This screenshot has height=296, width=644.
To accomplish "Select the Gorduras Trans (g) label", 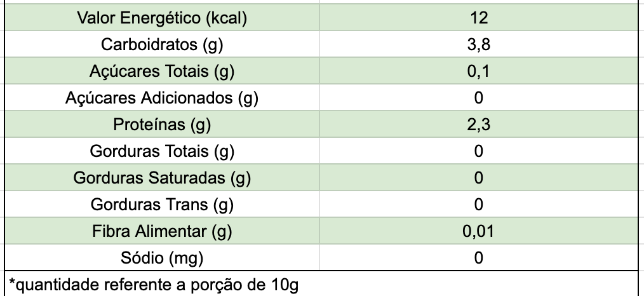I will (161, 205).
